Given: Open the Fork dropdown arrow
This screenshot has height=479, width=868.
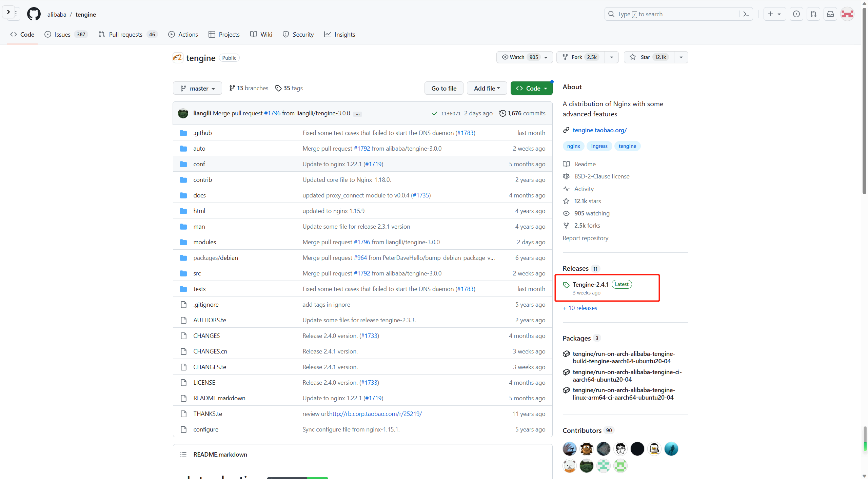Looking at the screenshot, I should 612,57.
